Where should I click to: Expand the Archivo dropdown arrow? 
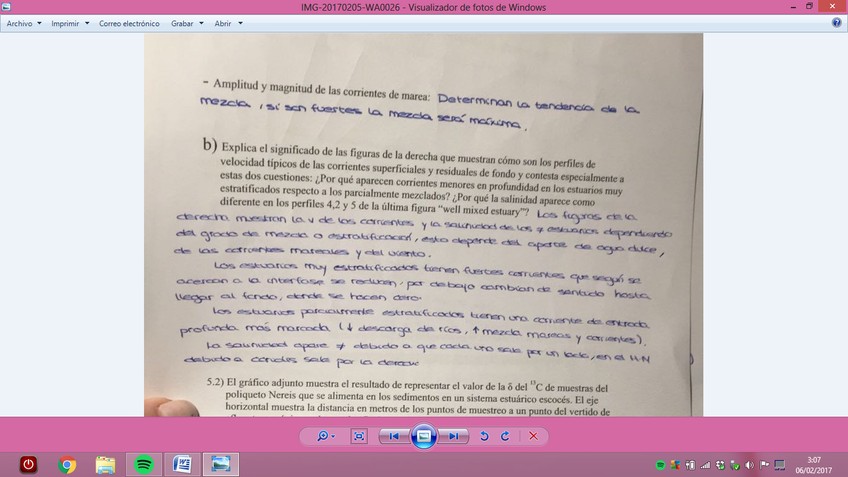(39, 23)
